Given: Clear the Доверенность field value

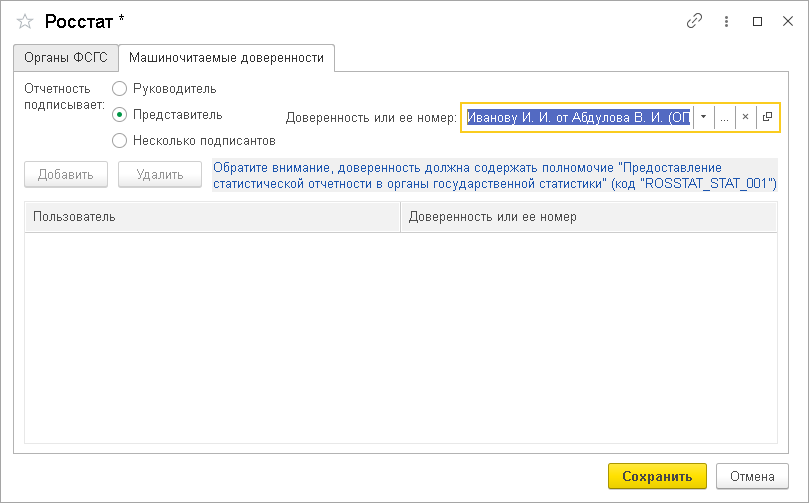Looking at the screenshot, I should click(745, 117).
